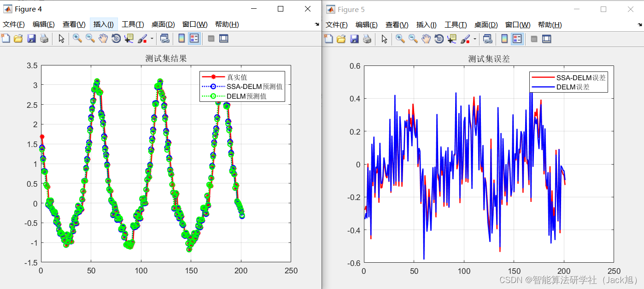Activate Zoom Out tool in Figure 5
The width and height of the screenshot is (644, 289).
(413, 39)
